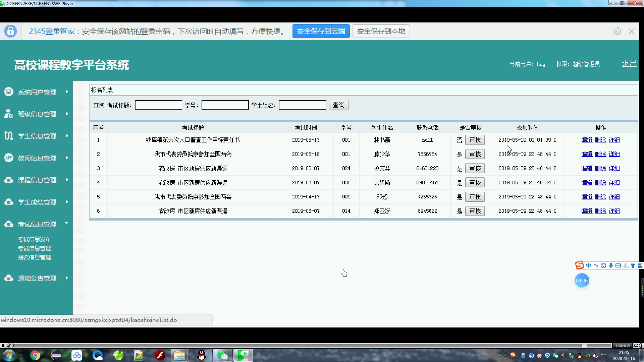Click 添加时间 column header
This screenshot has width=644, height=362.
(527, 127)
